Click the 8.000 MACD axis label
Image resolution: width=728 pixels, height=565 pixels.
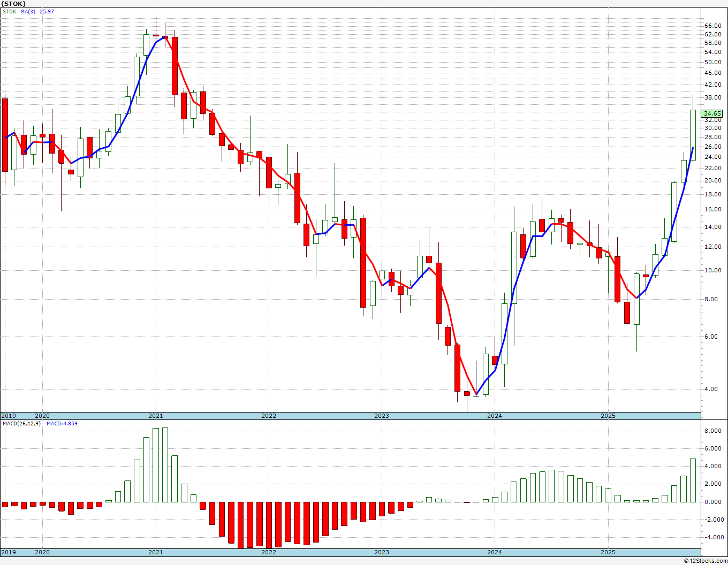tap(712, 431)
